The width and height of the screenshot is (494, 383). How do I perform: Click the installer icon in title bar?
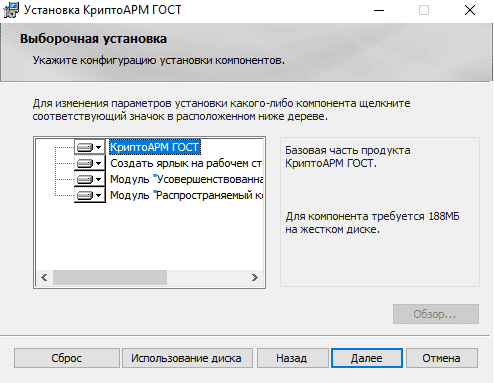point(11,10)
